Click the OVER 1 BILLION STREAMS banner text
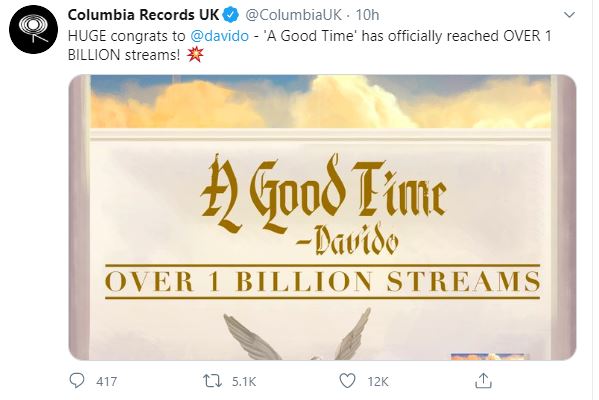Screen dimensions: 599x400 point(322,282)
